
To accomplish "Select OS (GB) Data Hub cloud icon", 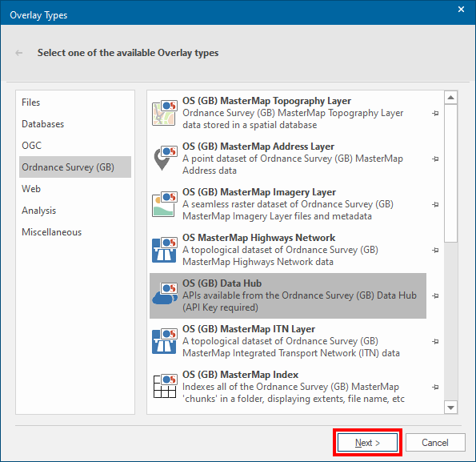I will point(165,294).
